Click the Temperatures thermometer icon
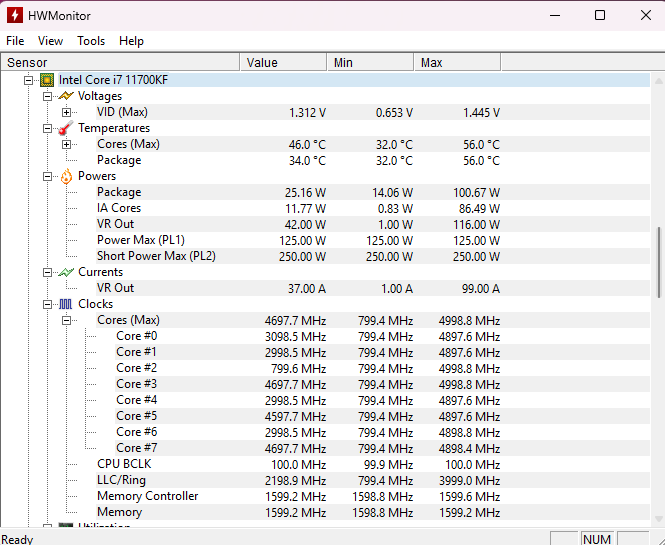Image resolution: width=665 pixels, height=545 pixels. click(x=66, y=128)
